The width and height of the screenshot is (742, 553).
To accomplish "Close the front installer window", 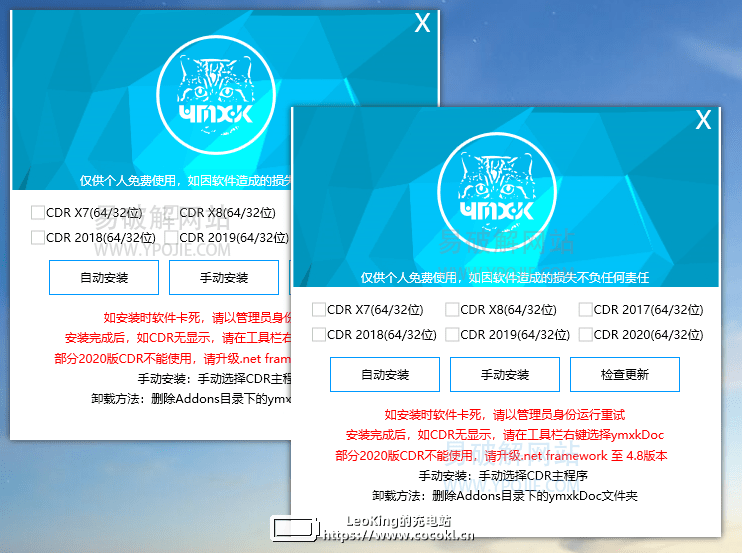I will pyautogui.click(x=703, y=120).
